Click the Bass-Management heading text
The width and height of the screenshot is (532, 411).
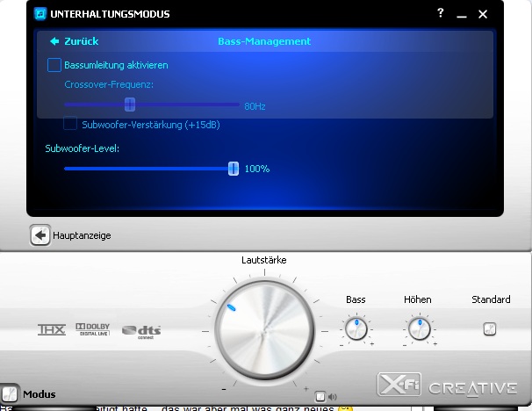coord(264,41)
